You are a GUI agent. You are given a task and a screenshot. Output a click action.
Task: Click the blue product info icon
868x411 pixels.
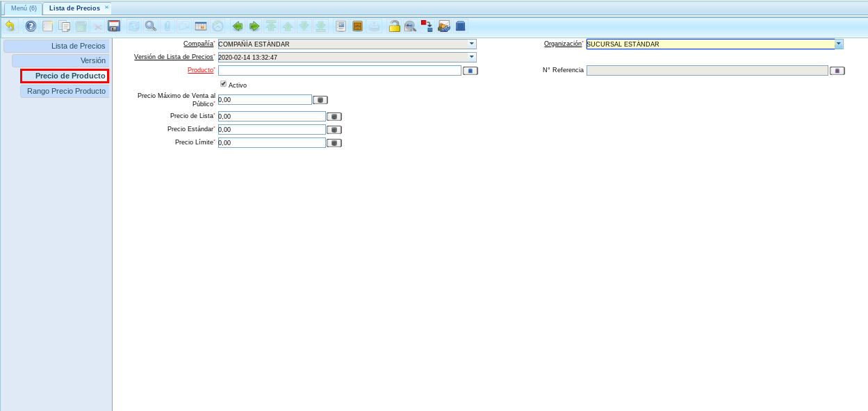pos(461,26)
